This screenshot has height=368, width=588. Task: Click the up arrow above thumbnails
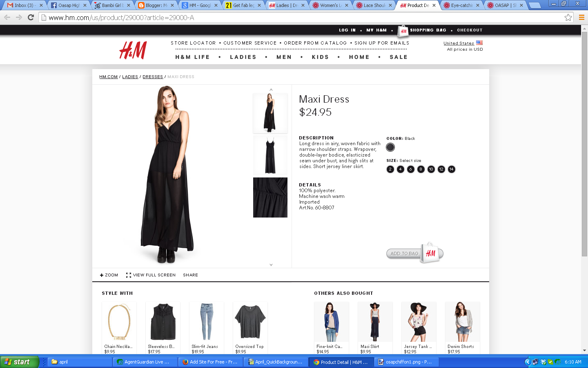coord(271,90)
